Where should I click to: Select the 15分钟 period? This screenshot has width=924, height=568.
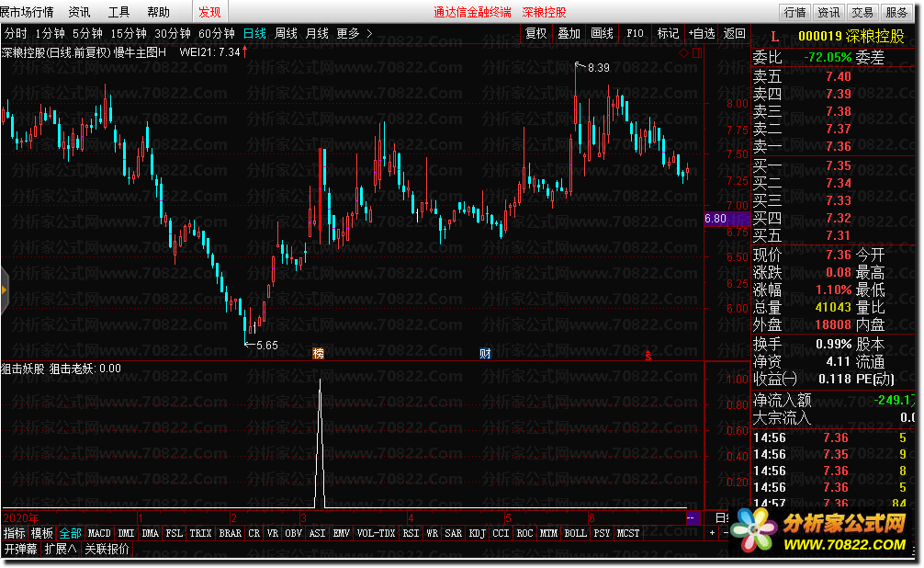(129, 34)
